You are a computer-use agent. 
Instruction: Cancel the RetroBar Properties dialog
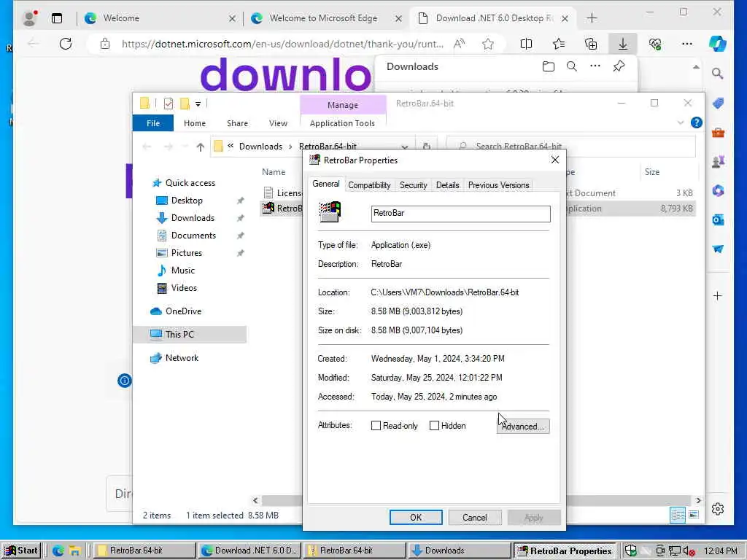click(x=474, y=518)
